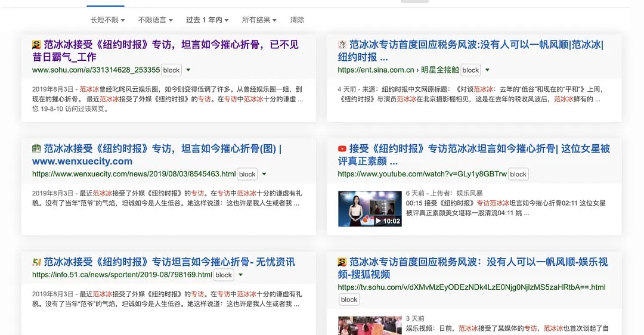Open the 所有结果 results filter dropdown

pyautogui.click(x=259, y=20)
